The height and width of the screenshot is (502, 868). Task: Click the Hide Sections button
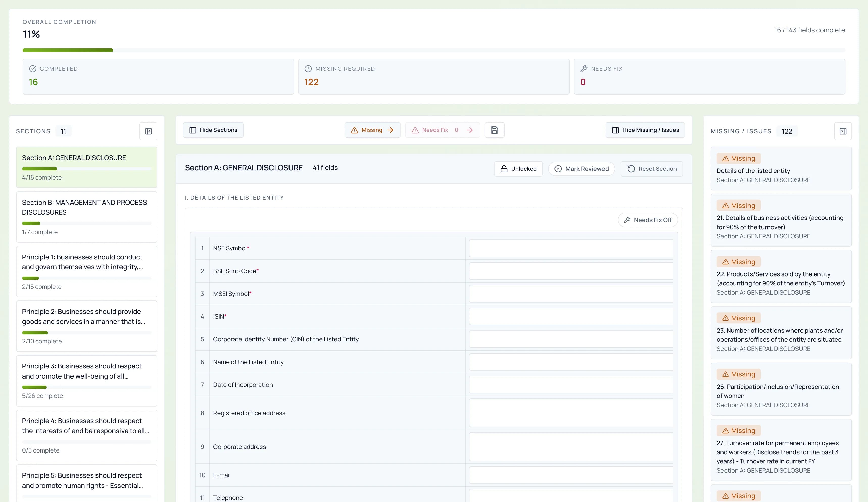[213, 130]
